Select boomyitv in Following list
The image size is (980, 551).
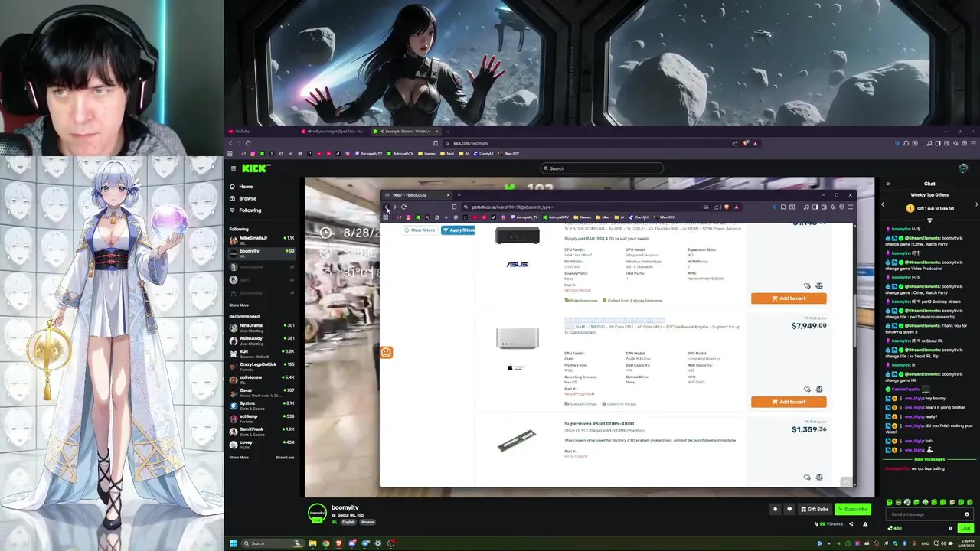click(x=262, y=253)
